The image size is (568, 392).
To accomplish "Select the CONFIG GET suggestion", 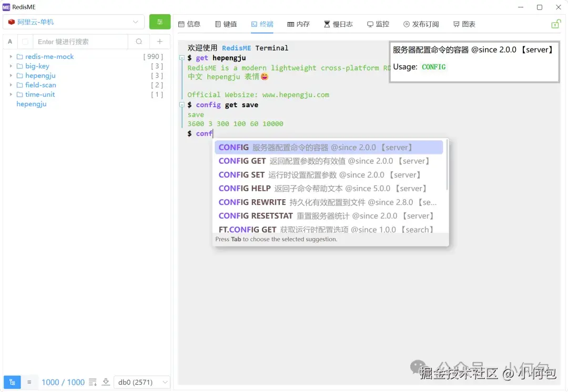I will tap(329, 161).
